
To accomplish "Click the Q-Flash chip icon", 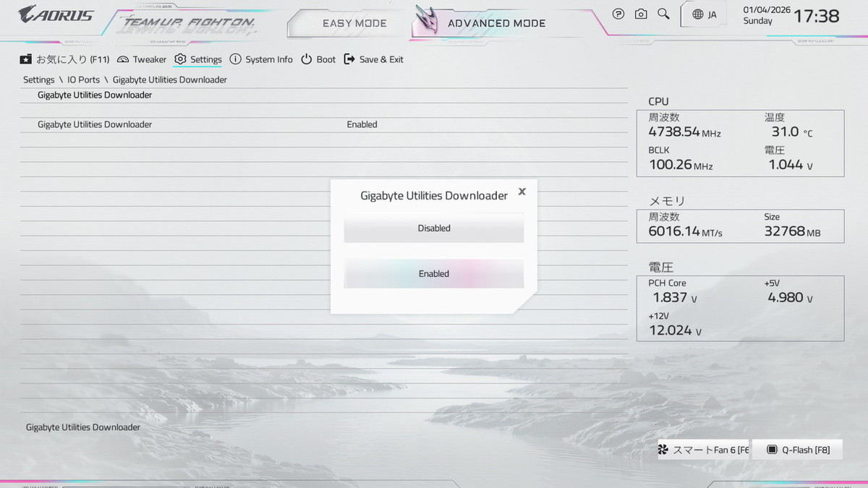I will coord(772,450).
